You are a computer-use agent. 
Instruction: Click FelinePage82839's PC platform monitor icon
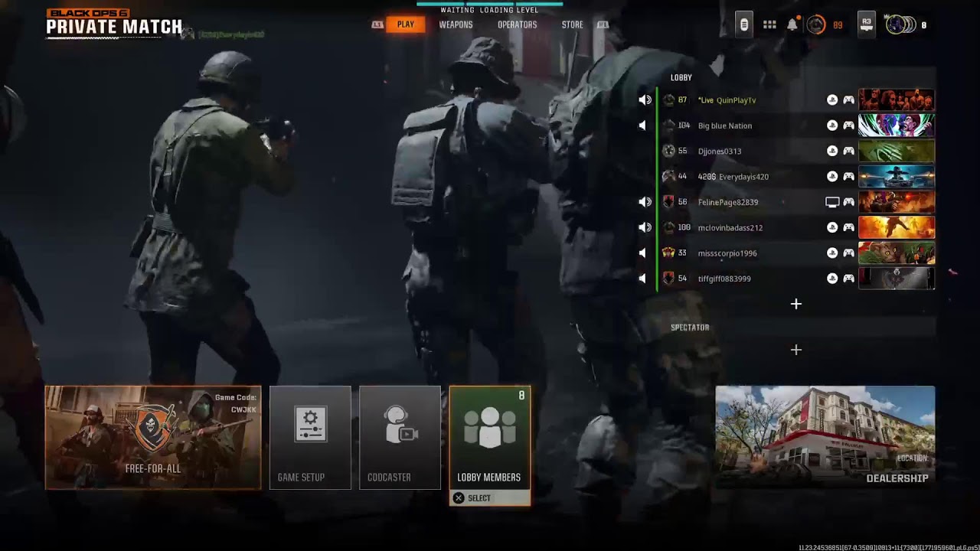[832, 202]
